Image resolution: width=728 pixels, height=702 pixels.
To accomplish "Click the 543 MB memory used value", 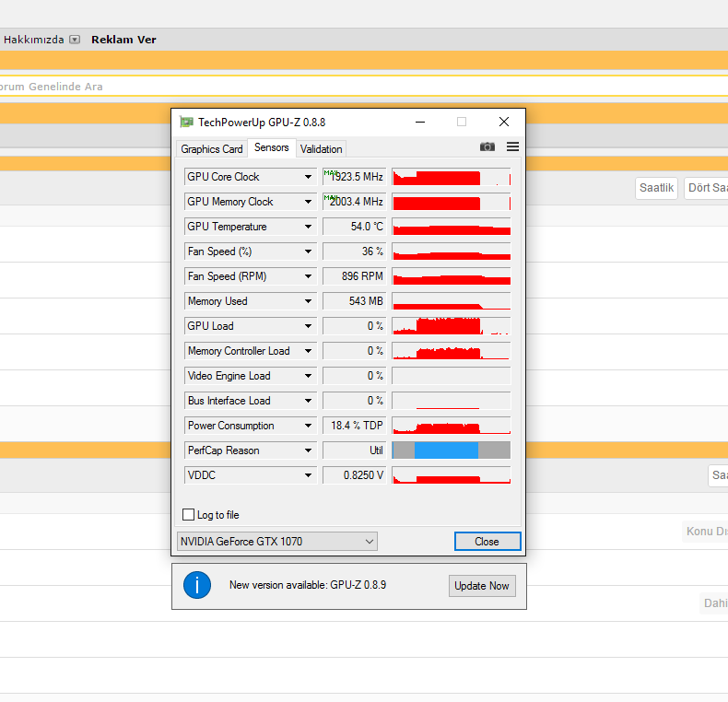I will click(355, 301).
